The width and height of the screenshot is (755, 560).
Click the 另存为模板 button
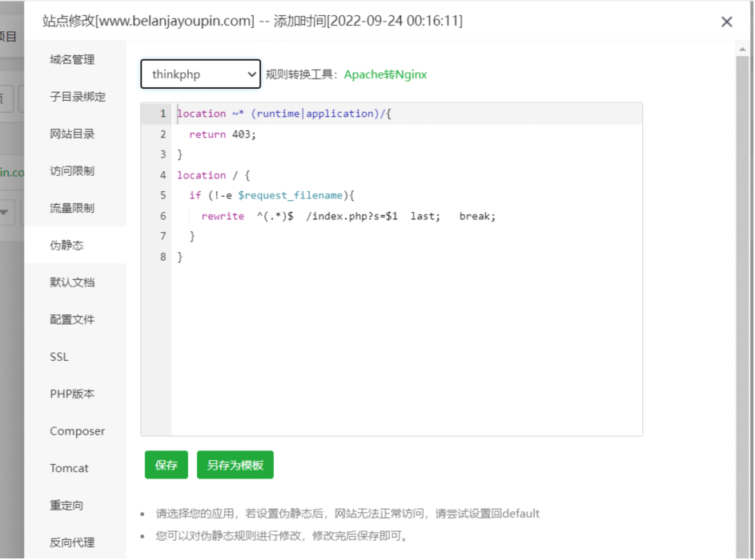point(235,465)
